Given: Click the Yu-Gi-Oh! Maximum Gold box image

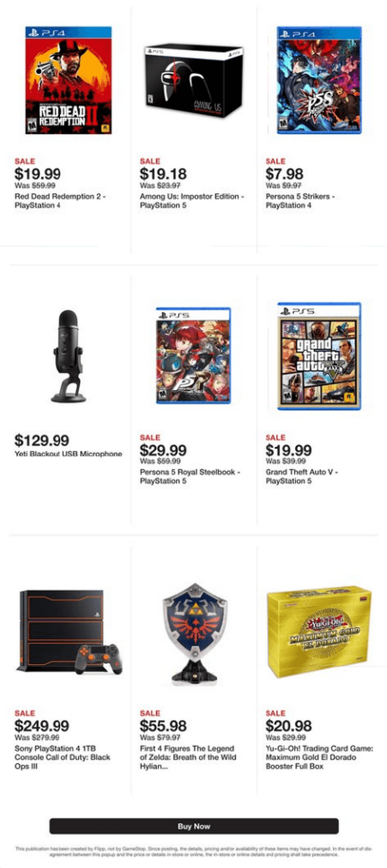Looking at the screenshot, I should [319, 632].
